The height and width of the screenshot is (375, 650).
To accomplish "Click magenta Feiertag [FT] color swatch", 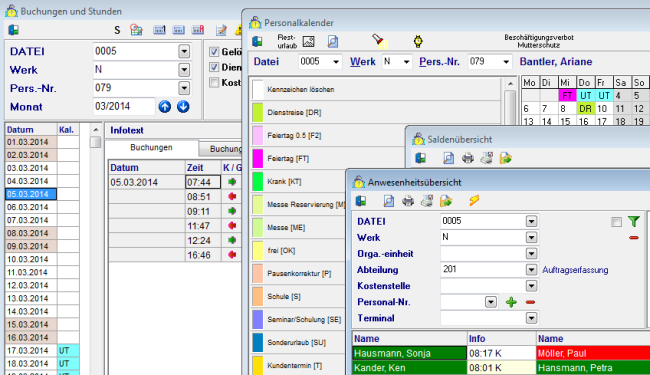I will tap(257, 158).
